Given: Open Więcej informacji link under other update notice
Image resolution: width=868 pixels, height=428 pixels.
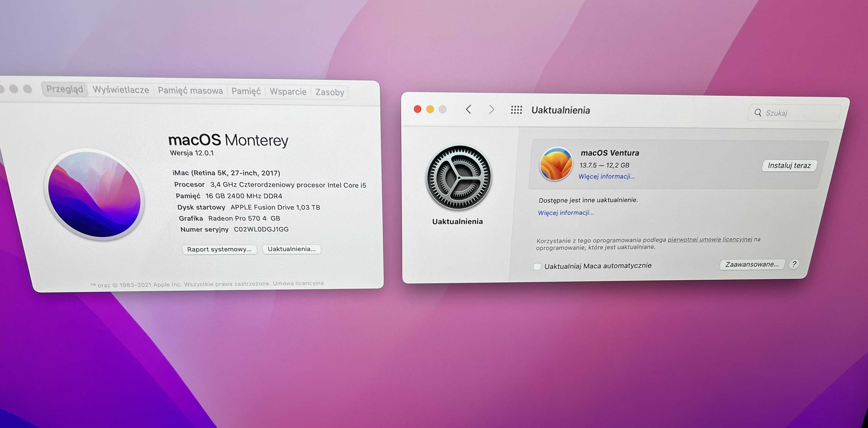Looking at the screenshot, I should (x=566, y=213).
